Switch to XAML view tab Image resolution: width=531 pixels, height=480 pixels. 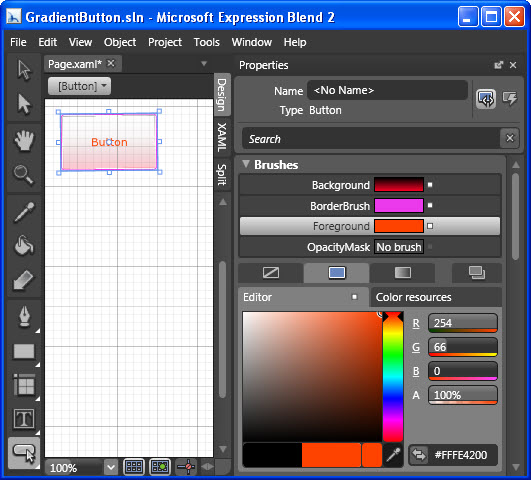pos(222,137)
